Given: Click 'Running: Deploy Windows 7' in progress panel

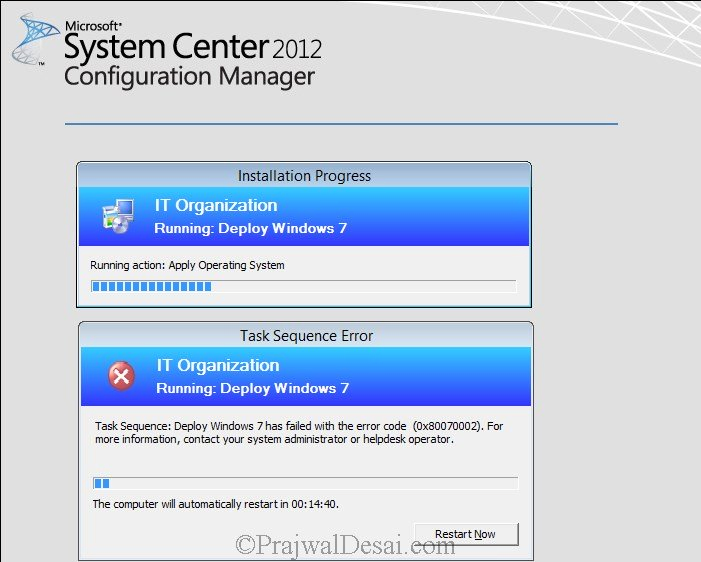Looking at the screenshot, I should [x=251, y=228].
